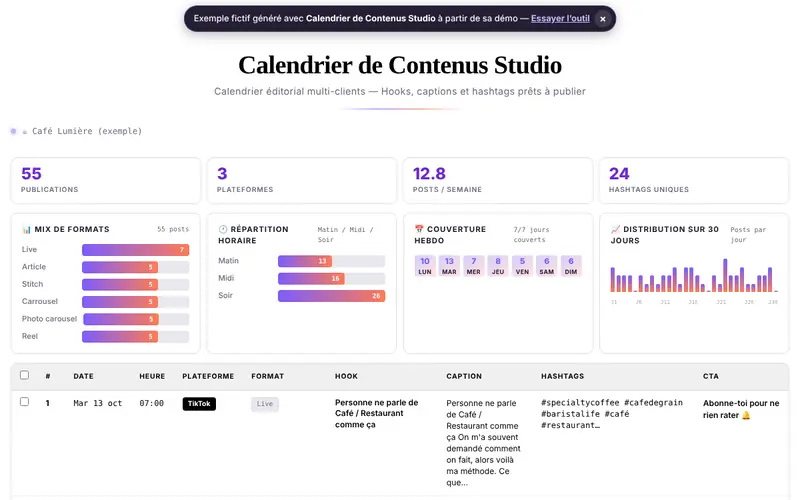Image resolution: width=800 pixels, height=500 pixels.
Task: Click the Reel format bar
Action: (120, 336)
